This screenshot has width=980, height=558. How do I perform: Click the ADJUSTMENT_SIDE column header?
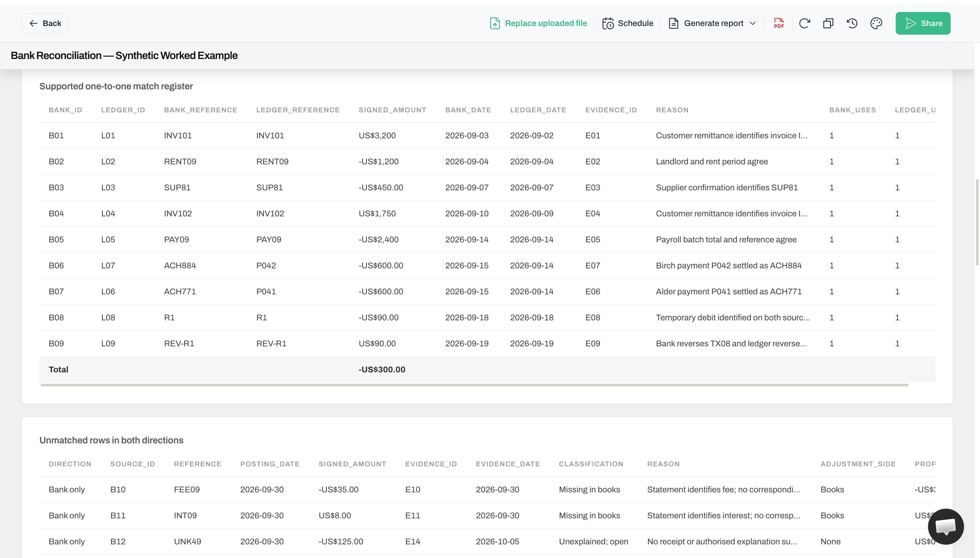point(858,464)
